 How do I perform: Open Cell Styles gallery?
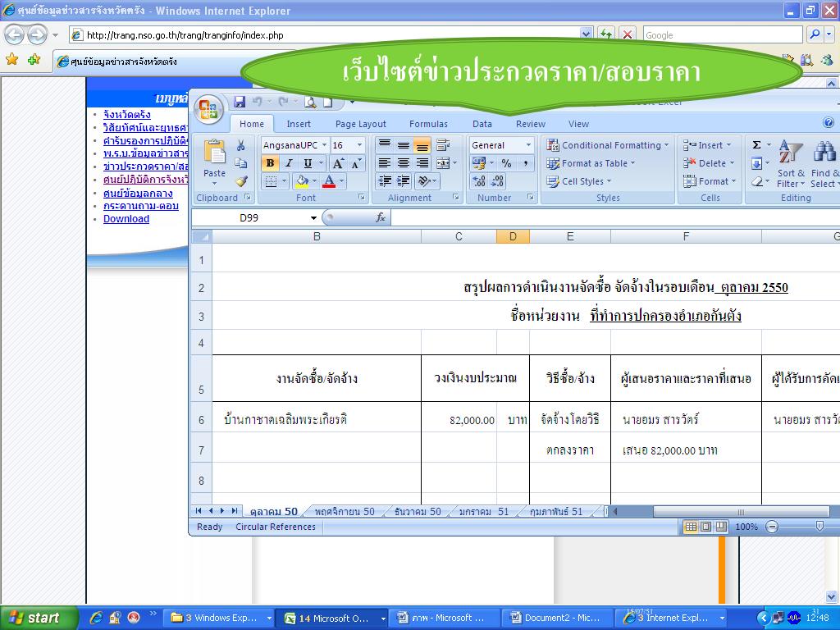pos(578,181)
